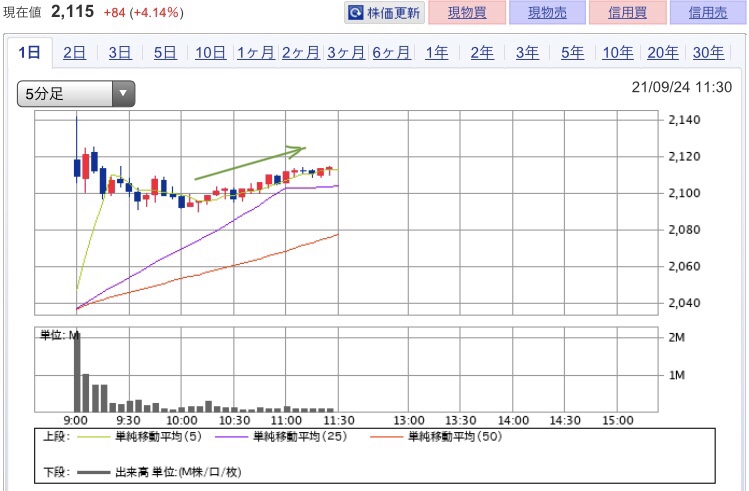Click the 2,120 price axis label

click(684, 157)
